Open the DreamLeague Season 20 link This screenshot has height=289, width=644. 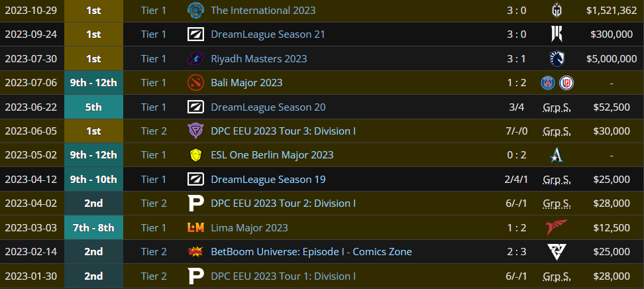pos(268,107)
